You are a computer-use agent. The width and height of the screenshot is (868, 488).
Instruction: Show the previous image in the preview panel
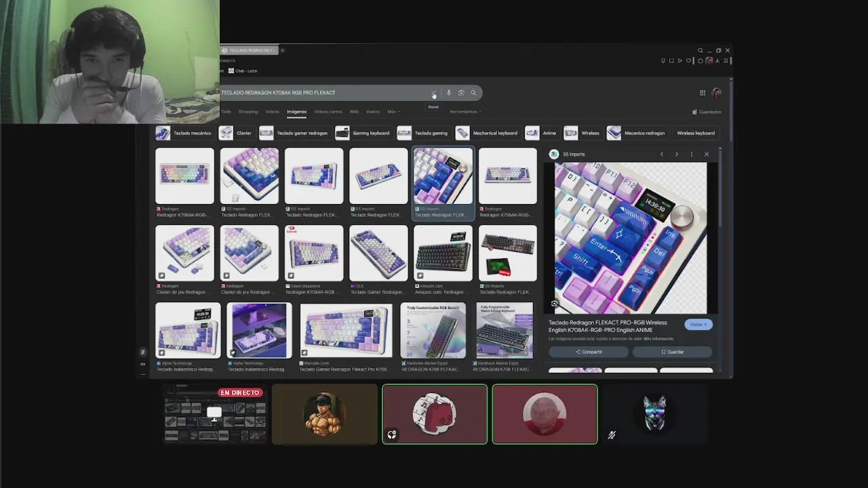coord(662,155)
